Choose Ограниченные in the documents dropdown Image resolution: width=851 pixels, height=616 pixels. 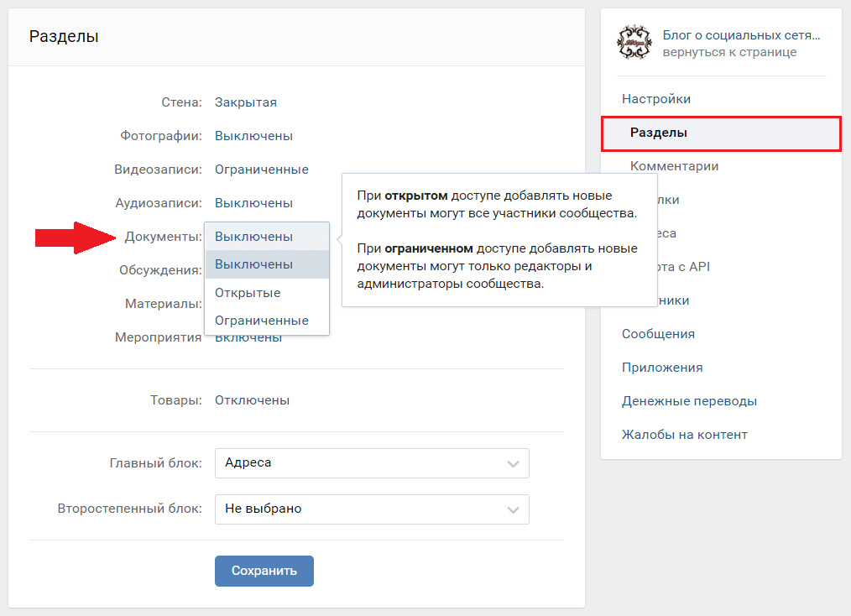261,321
